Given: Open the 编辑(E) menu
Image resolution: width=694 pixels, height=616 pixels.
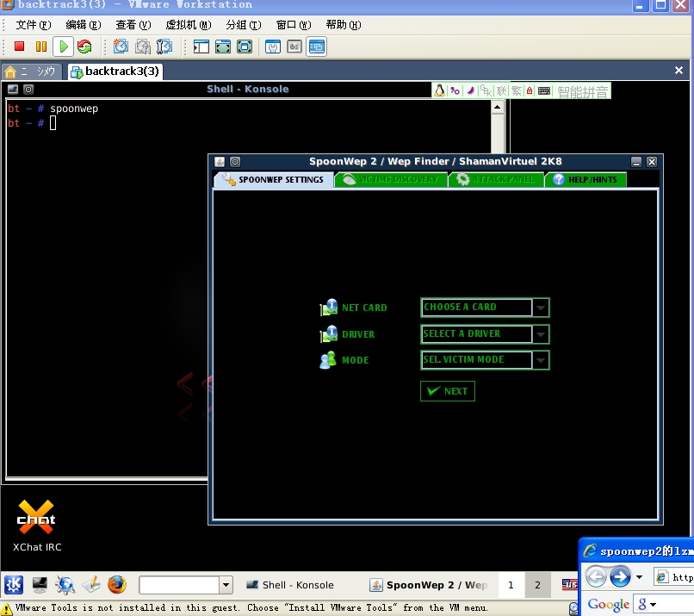Looking at the screenshot, I should (x=84, y=25).
